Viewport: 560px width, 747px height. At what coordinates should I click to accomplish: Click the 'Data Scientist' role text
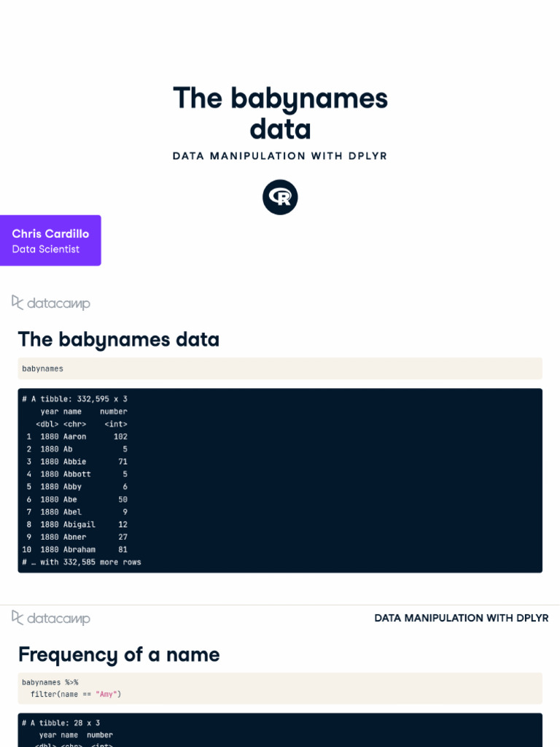46,249
